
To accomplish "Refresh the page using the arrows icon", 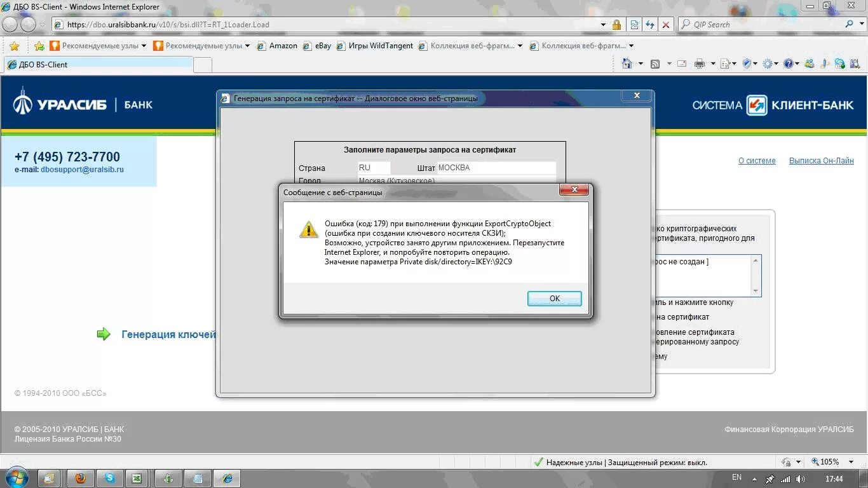I will tap(649, 25).
